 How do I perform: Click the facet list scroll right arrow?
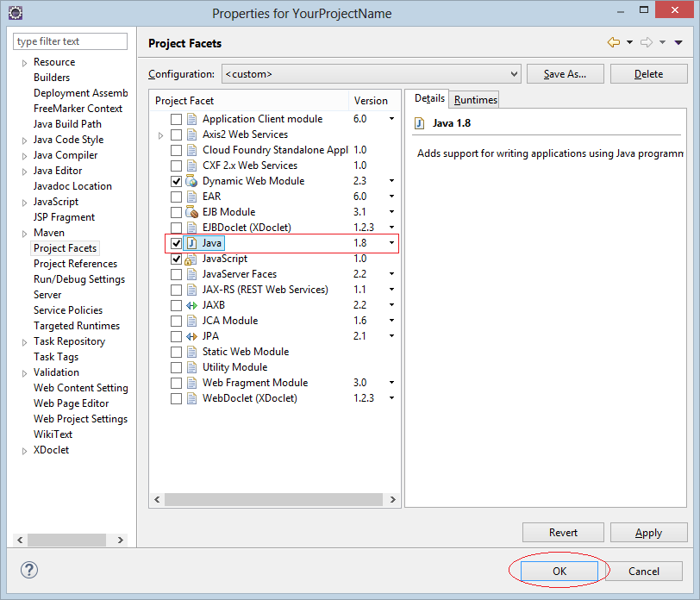click(393, 499)
